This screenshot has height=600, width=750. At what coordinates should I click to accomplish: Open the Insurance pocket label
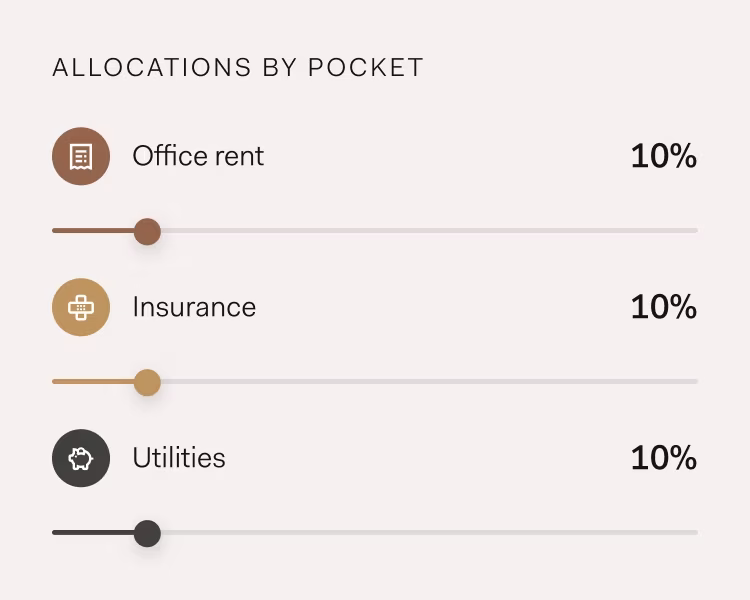(194, 307)
